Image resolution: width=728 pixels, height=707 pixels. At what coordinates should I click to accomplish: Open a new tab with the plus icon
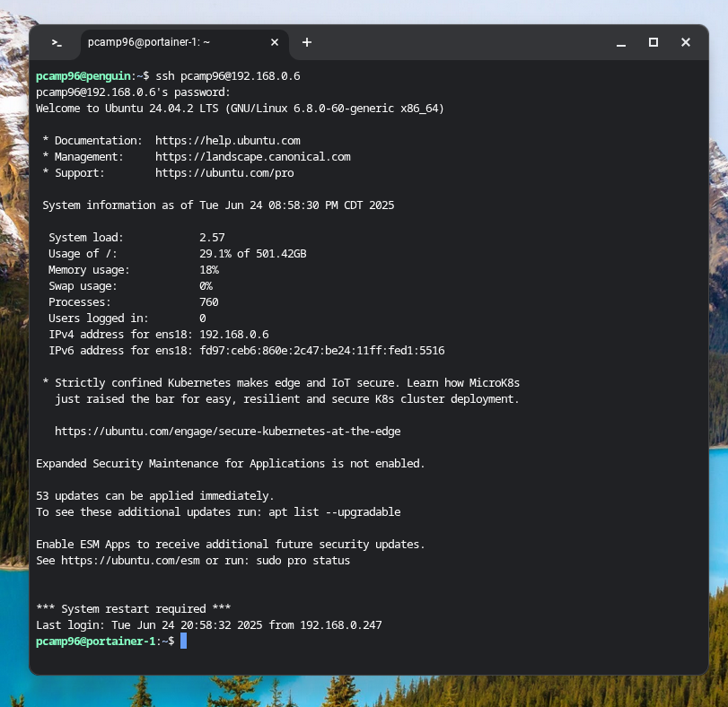tap(306, 42)
